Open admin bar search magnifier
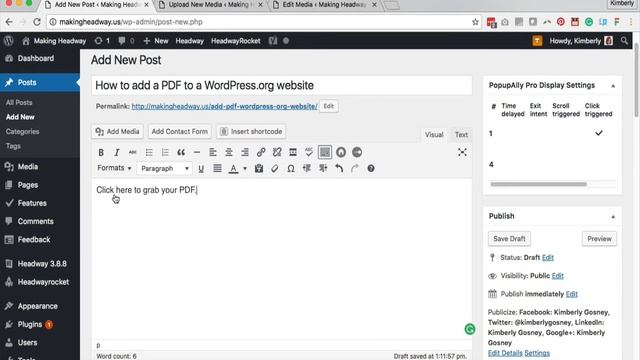This screenshot has height=360, width=640. [624, 41]
